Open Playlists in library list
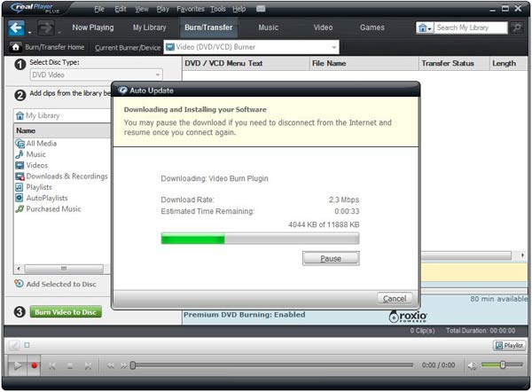 tap(34, 187)
